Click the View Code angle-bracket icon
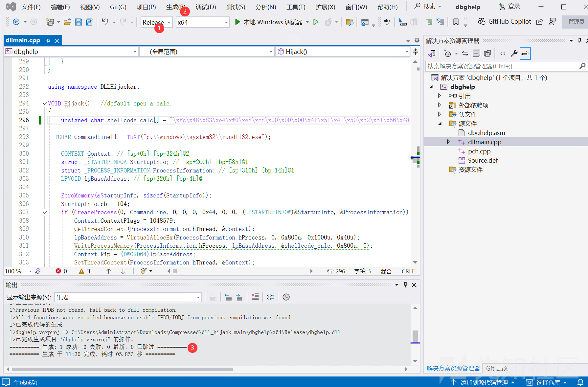The image size is (588, 387). 503,54
